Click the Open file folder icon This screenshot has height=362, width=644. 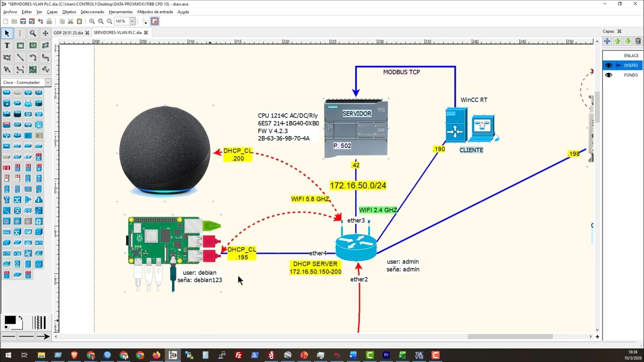pyautogui.click(x=14, y=21)
